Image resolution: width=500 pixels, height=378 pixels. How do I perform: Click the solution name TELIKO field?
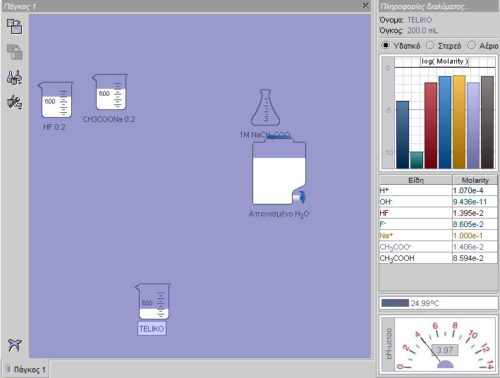pos(419,20)
